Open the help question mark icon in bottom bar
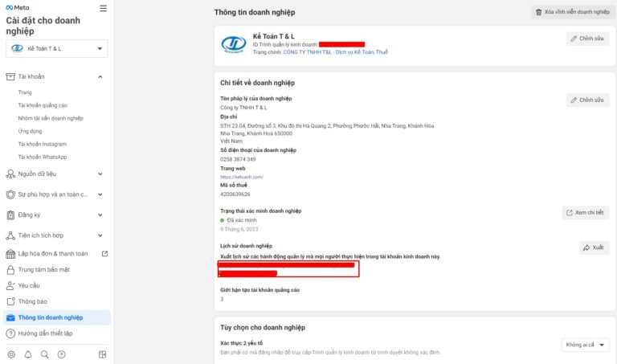617x364 pixels. point(62,354)
